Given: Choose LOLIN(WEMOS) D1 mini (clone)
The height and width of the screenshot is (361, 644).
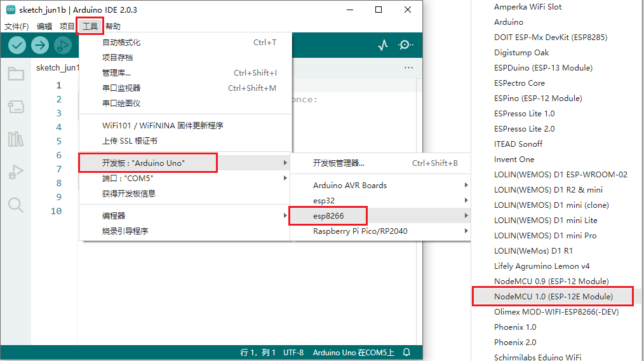Looking at the screenshot, I should (551, 205).
